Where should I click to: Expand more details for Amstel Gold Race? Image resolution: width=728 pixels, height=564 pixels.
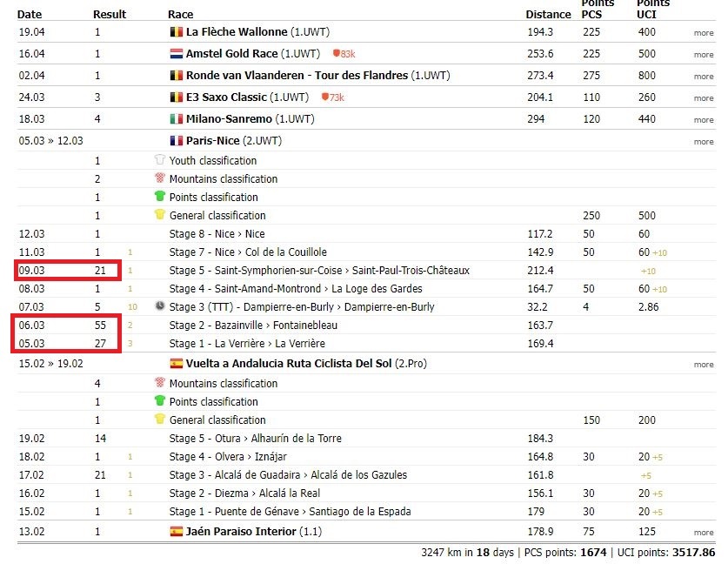coord(704,55)
